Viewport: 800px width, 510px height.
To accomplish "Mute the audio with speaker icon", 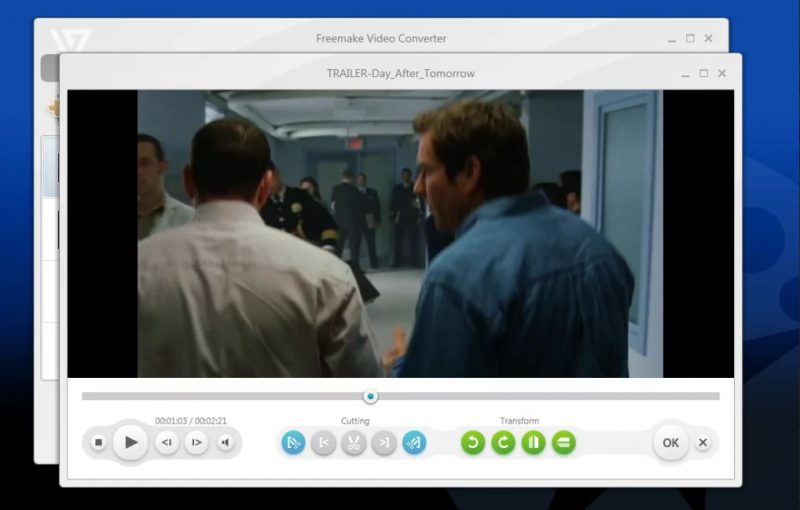I will (x=225, y=442).
